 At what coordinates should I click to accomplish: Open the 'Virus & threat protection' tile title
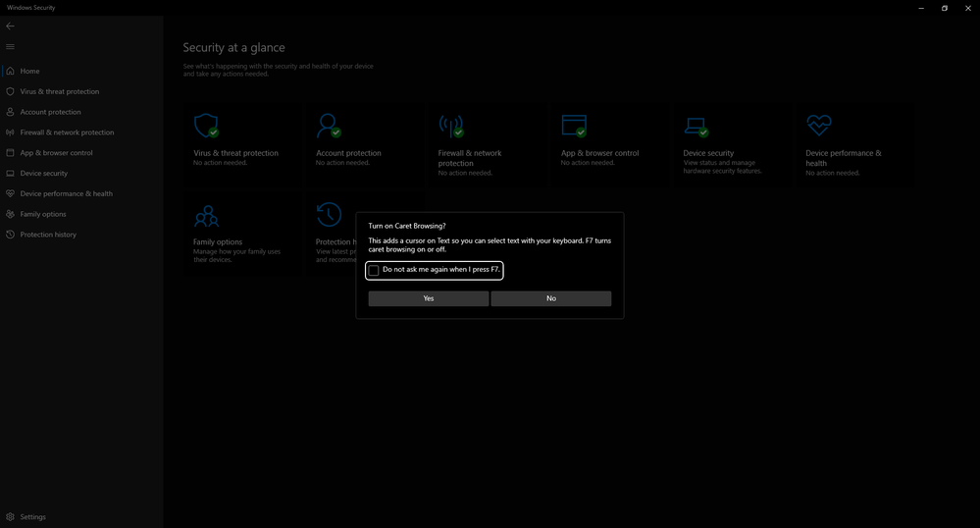(235, 153)
